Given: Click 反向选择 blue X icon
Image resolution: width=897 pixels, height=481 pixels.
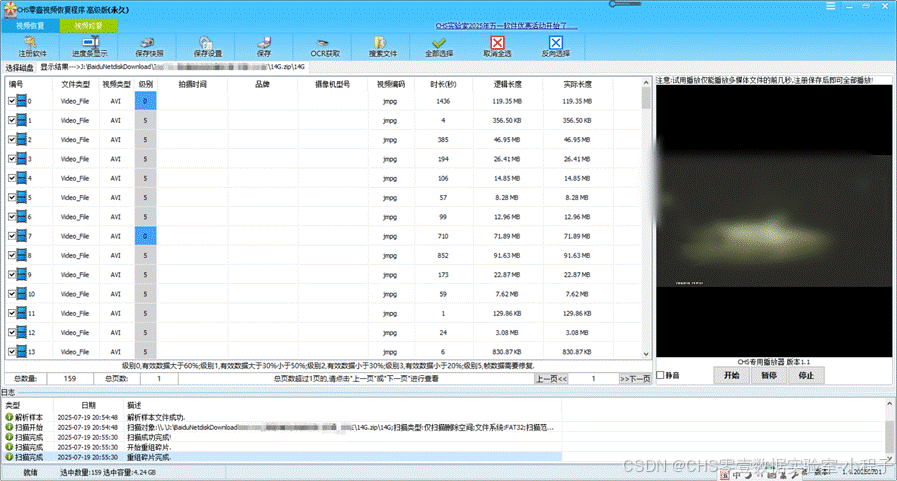Looking at the screenshot, I should [555, 42].
